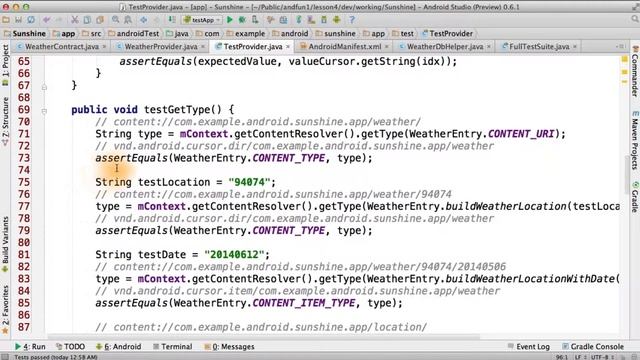Close the WeatherContract.java tab
The image size is (640, 360).
pyautogui.click(x=104, y=47)
